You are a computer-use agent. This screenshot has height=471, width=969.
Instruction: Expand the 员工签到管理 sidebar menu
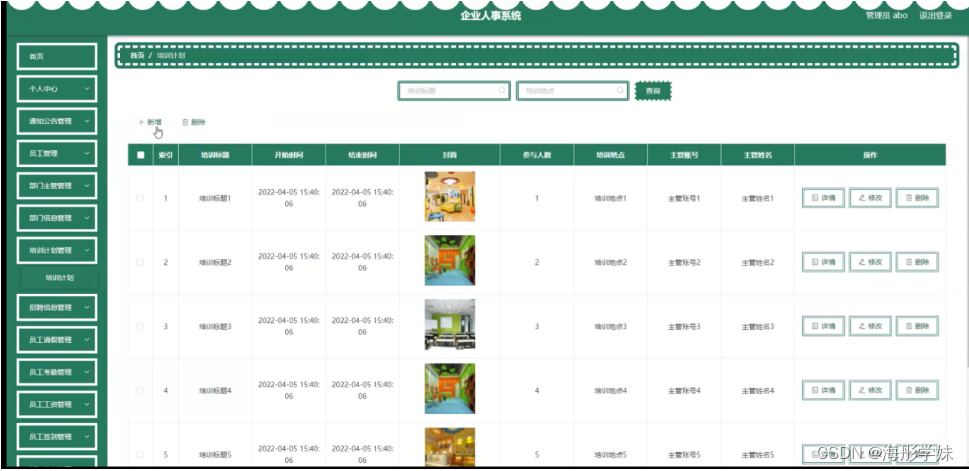57,436
